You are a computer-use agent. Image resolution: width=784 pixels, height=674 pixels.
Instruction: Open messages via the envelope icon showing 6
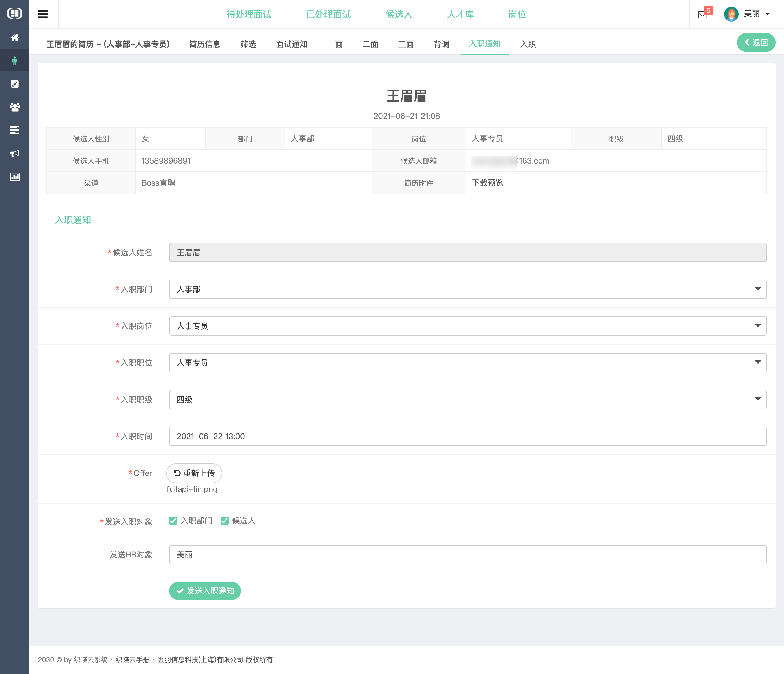(x=702, y=14)
